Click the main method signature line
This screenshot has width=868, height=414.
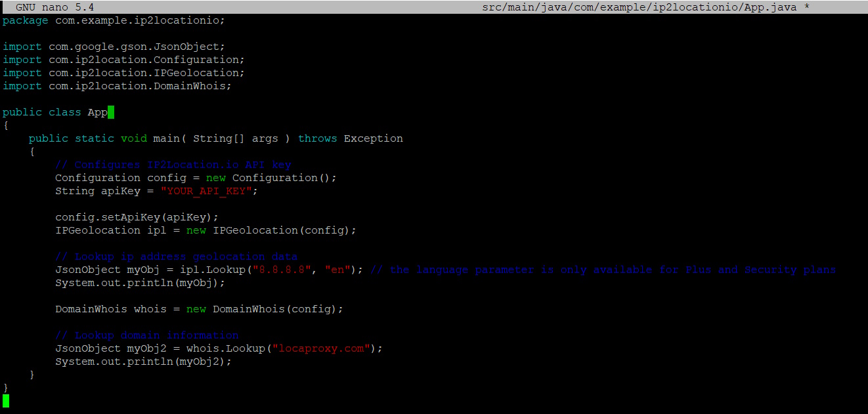click(x=217, y=138)
